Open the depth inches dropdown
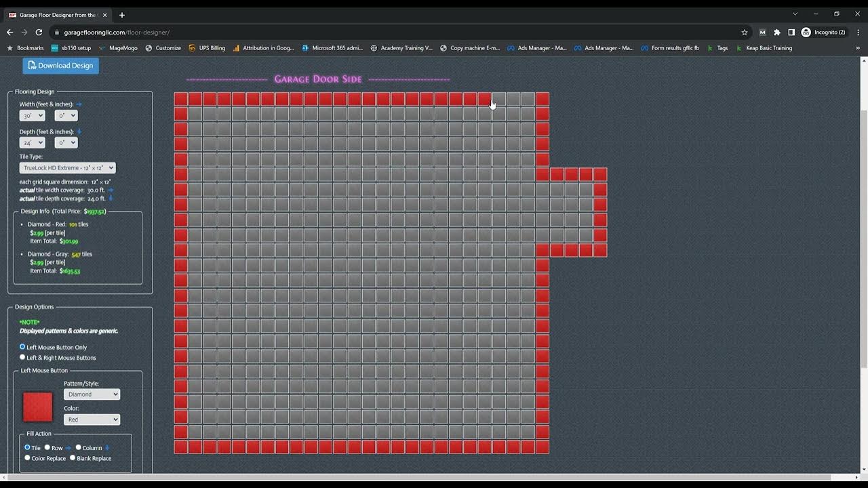 pyautogui.click(x=66, y=142)
